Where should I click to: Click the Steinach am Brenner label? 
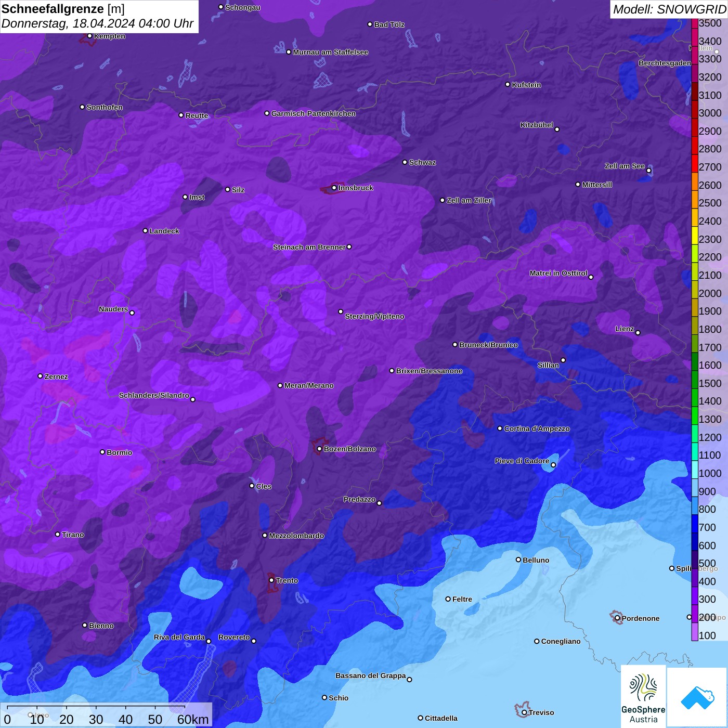(309, 247)
